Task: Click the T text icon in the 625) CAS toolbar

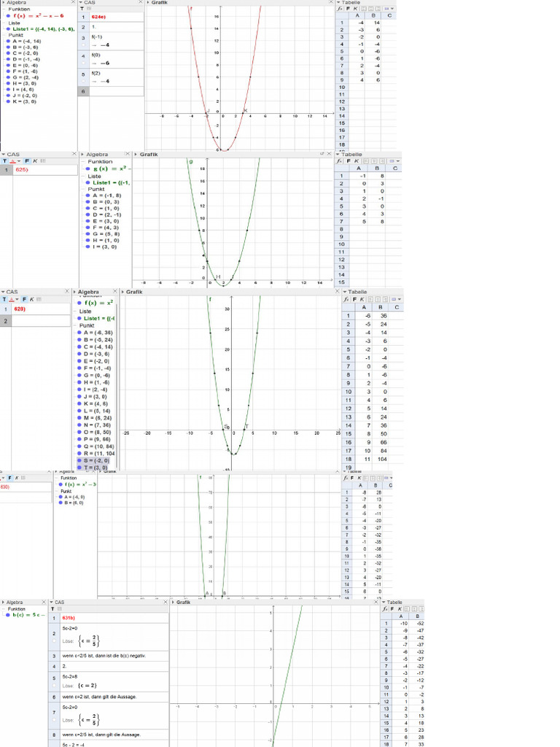Action: click(x=5, y=161)
